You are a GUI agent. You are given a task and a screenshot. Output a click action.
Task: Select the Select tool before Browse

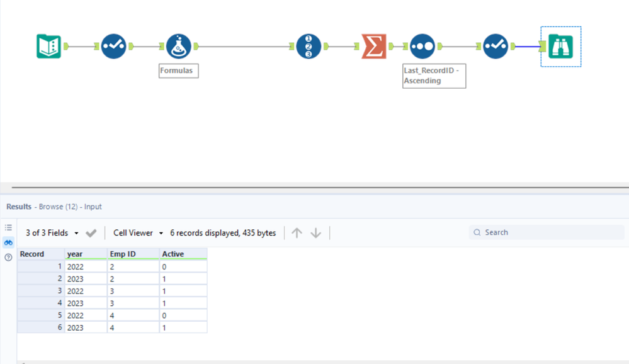pos(496,46)
